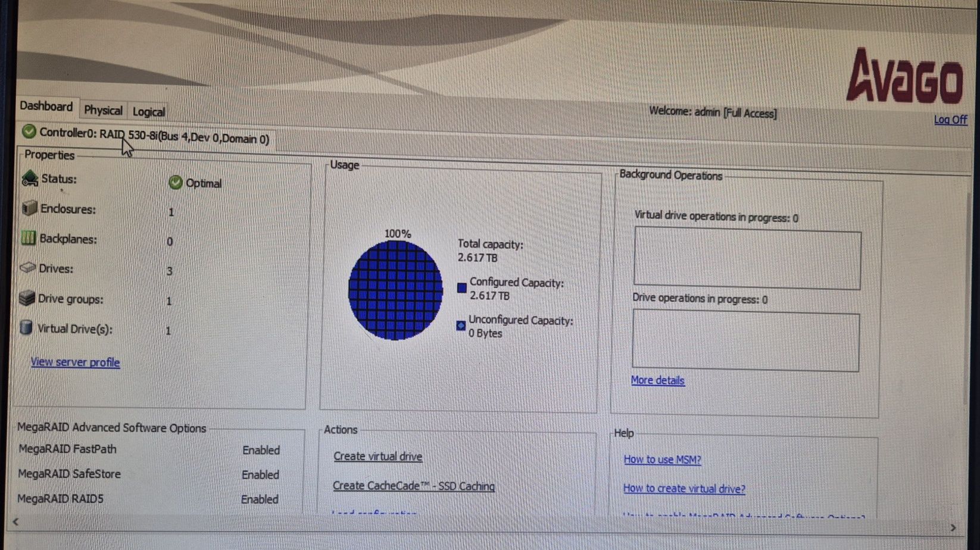This screenshot has height=550, width=980.
Task: Click the Configured Capacity 2.617 TB label
Action: (516, 289)
